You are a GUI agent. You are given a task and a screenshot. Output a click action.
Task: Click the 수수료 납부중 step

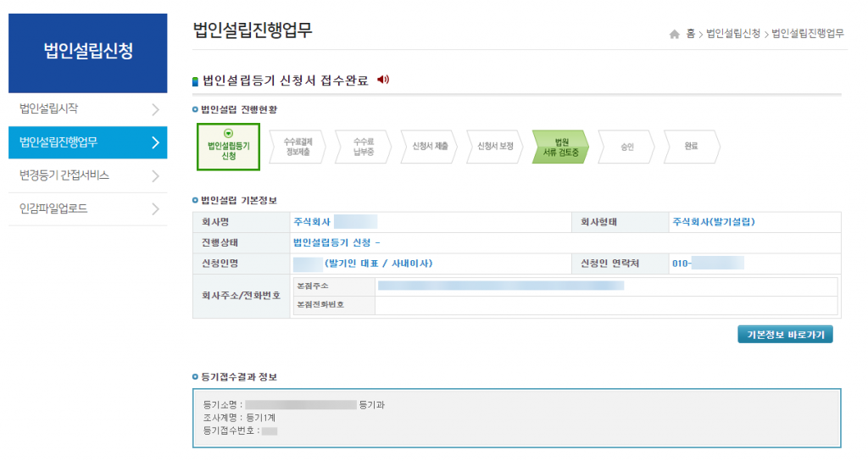tap(364, 147)
